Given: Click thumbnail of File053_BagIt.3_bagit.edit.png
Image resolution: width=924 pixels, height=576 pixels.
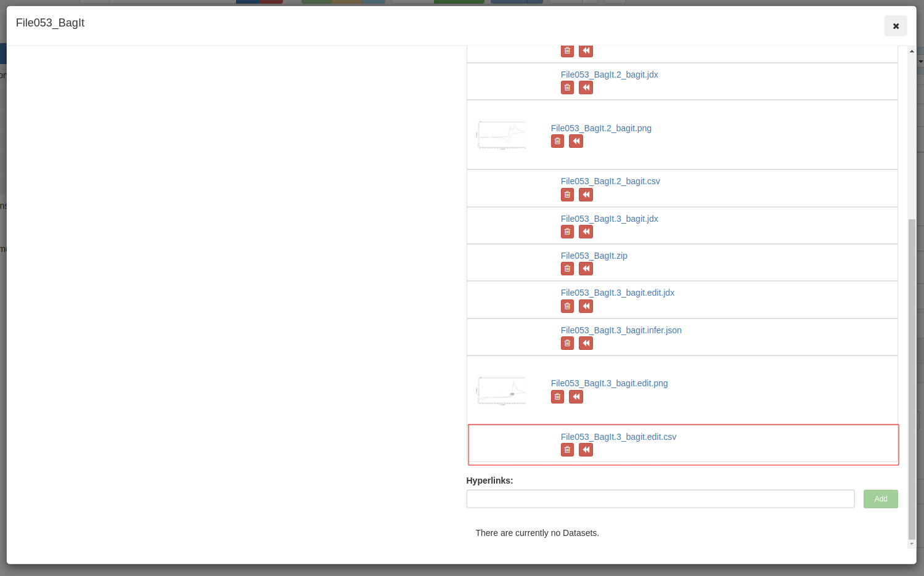Looking at the screenshot, I should [501, 391].
